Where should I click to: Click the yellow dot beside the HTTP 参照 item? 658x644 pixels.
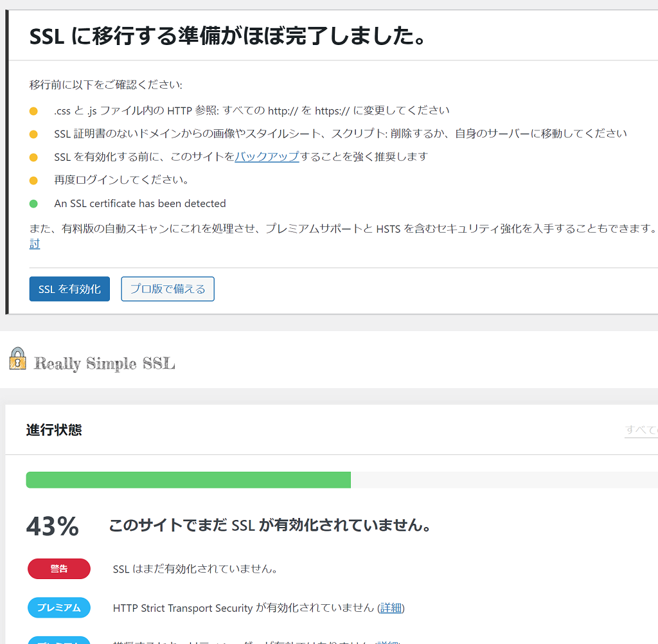point(33,111)
